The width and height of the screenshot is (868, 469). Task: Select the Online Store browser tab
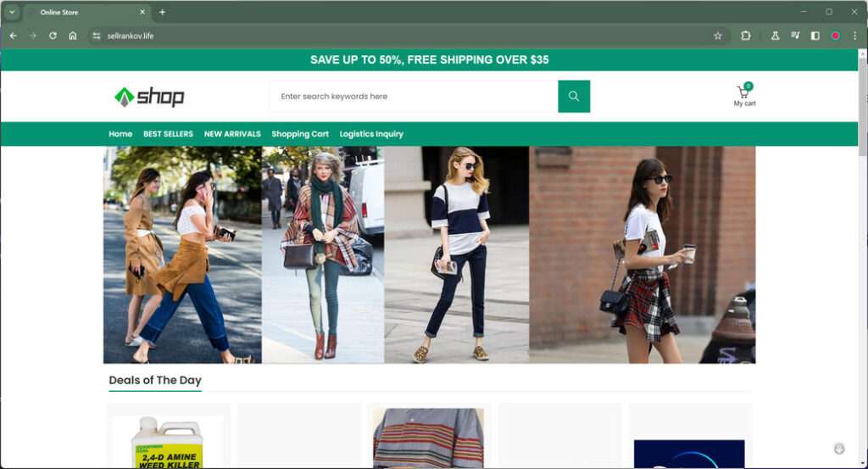tap(87, 12)
